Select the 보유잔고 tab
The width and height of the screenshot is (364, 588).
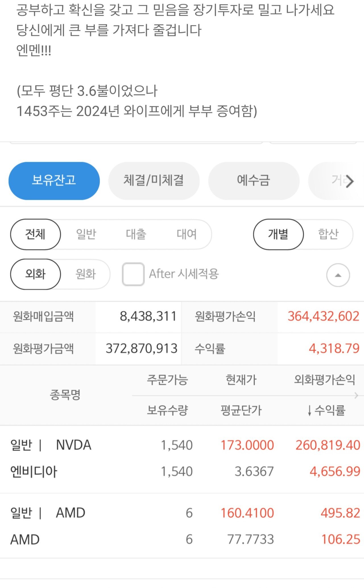point(54,181)
